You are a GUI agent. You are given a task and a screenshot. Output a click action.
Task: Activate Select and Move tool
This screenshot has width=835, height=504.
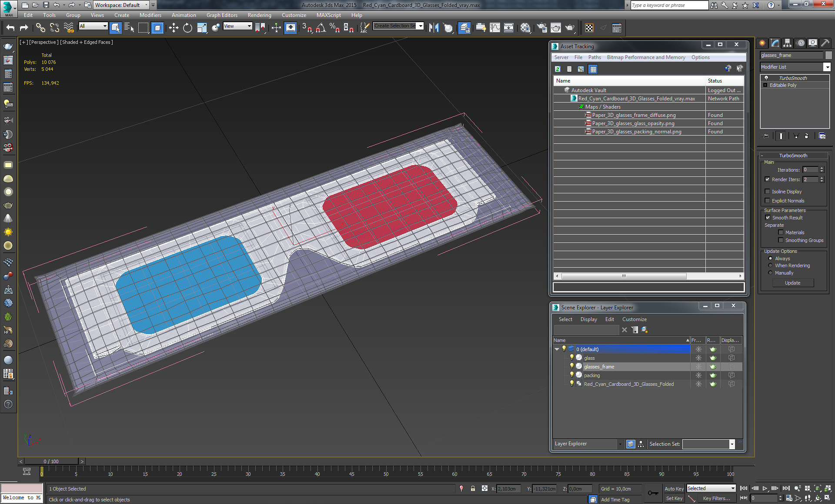(x=174, y=28)
